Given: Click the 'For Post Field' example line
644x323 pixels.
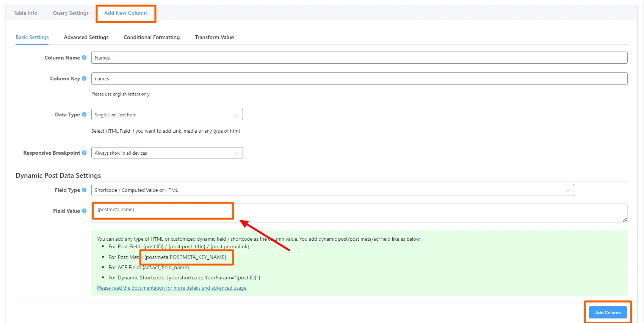Looking at the screenshot, I should 179,246.
